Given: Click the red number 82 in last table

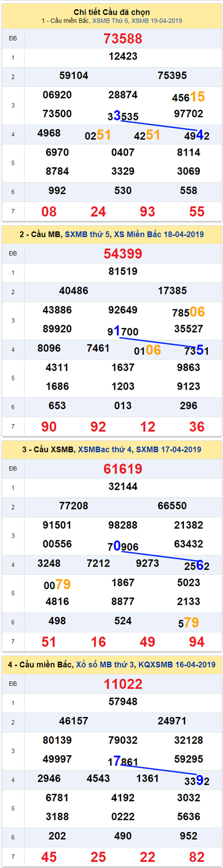Looking at the screenshot, I should coord(197,857).
